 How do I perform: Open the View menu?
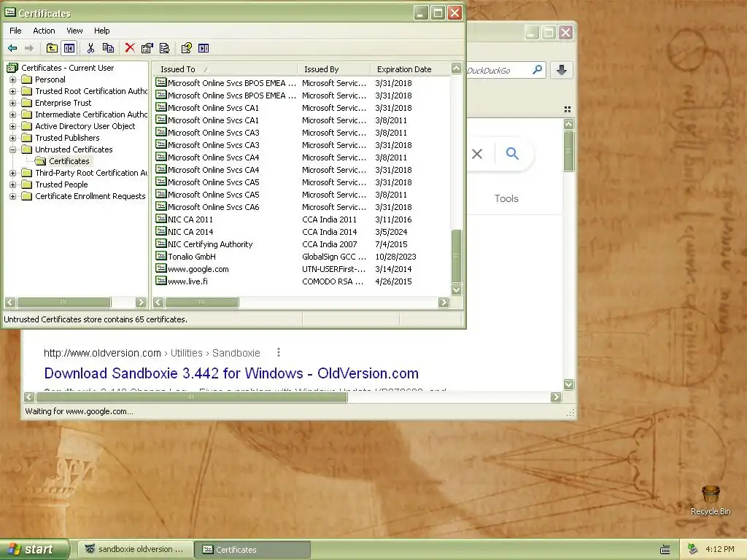coord(74,31)
